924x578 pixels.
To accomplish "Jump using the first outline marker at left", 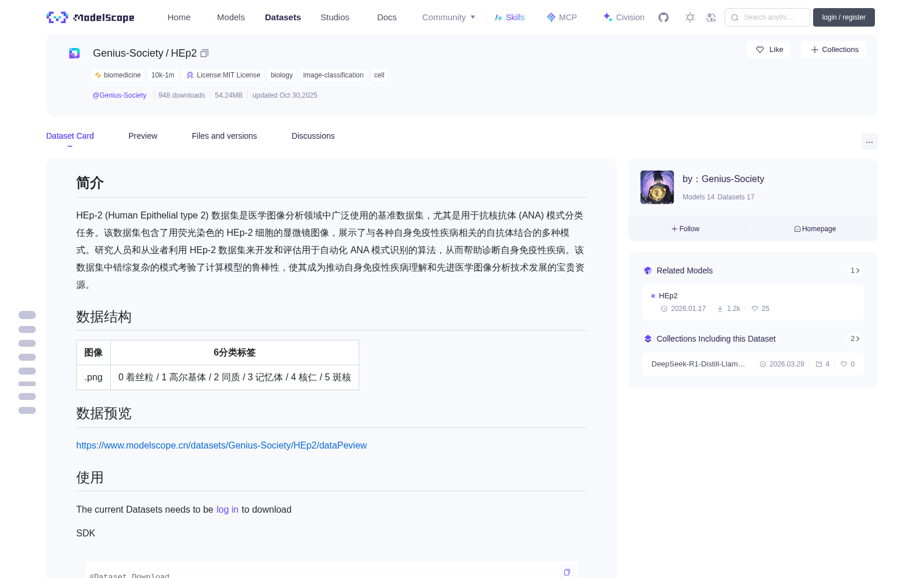I will 27,315.
